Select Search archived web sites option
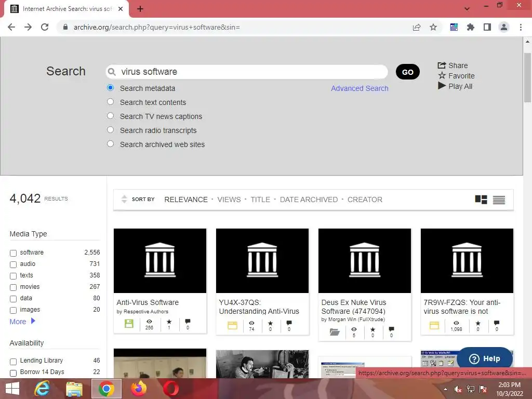The image size is (532, 399). pyautogui.click(x=110, y=143)
